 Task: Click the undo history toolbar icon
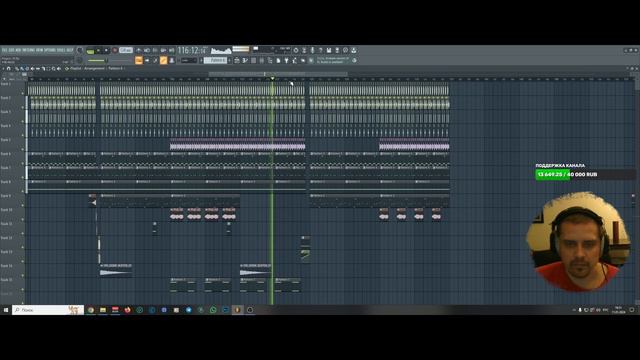pyautogui.click(x=296, y=50)
